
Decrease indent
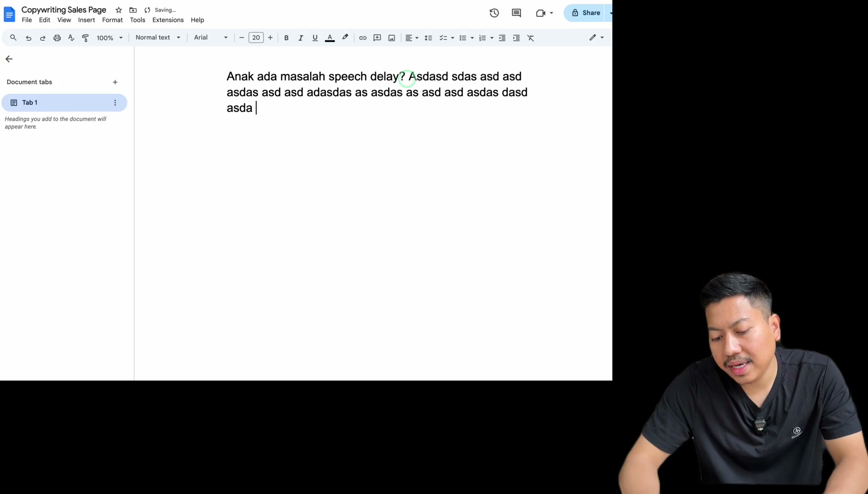click(x=502, y=38)
